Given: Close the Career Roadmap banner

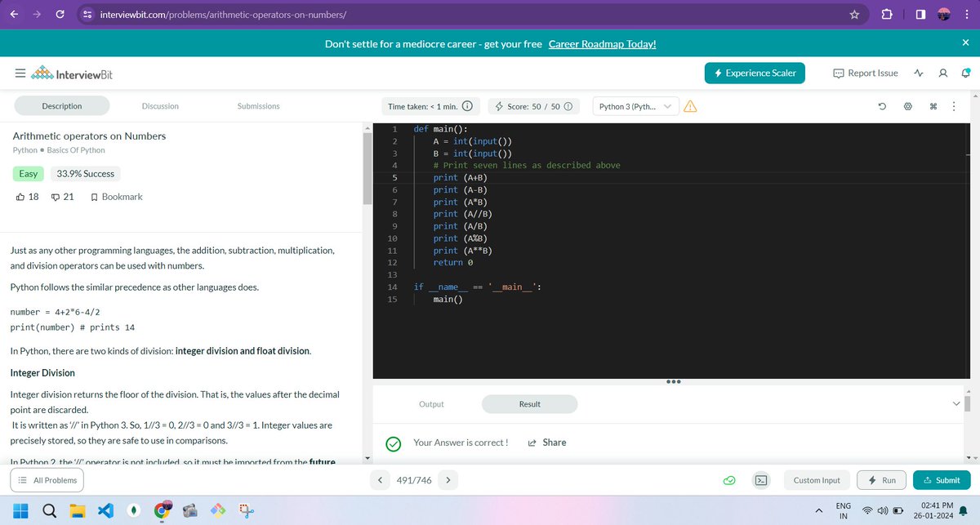Looking at the screenshot, I should [965, 42].
